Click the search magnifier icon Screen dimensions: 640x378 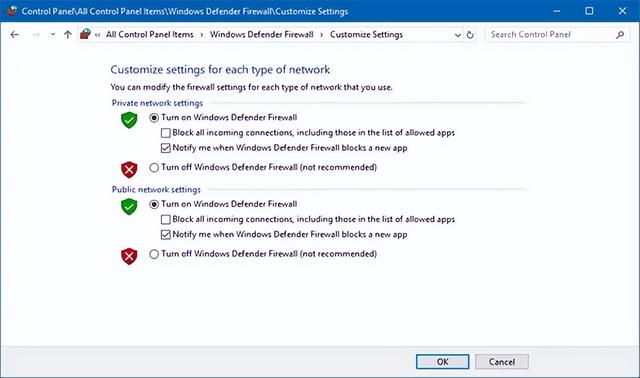620,35
